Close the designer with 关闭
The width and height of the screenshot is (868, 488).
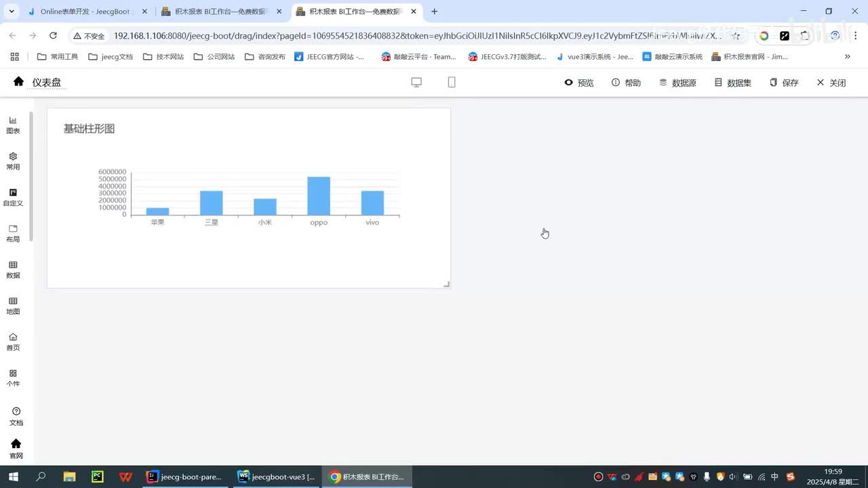[831, 83]
